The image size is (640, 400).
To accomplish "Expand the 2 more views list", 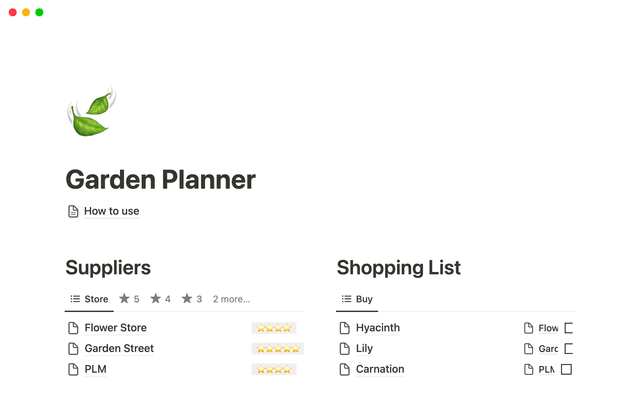I will click(231, 299).
